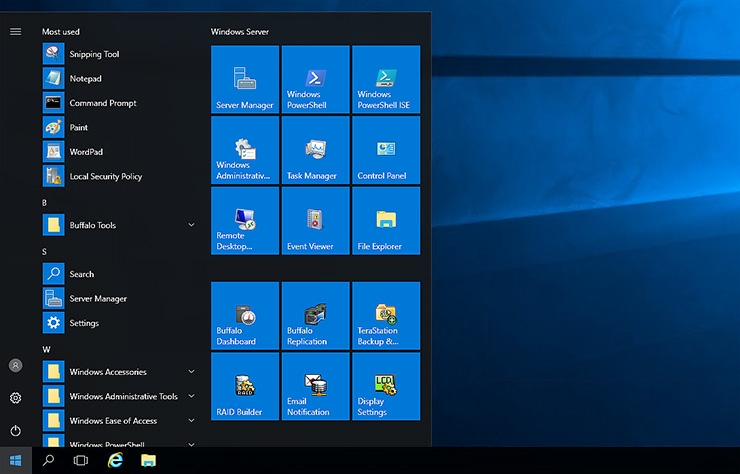Open the TeraStation Backup tile
This screenshot has width=740, height=474.
(x=386, y=316)
